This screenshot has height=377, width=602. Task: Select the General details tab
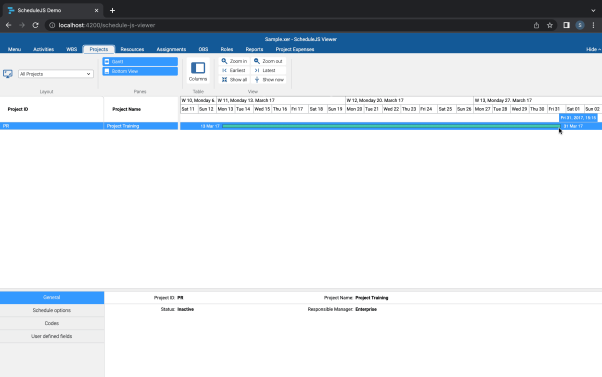tap(52, 298)
